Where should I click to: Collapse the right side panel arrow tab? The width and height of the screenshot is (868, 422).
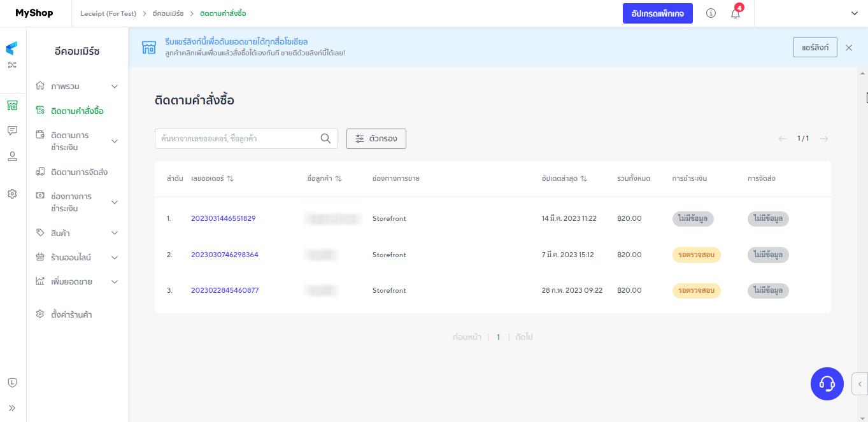tap(860, 384)
